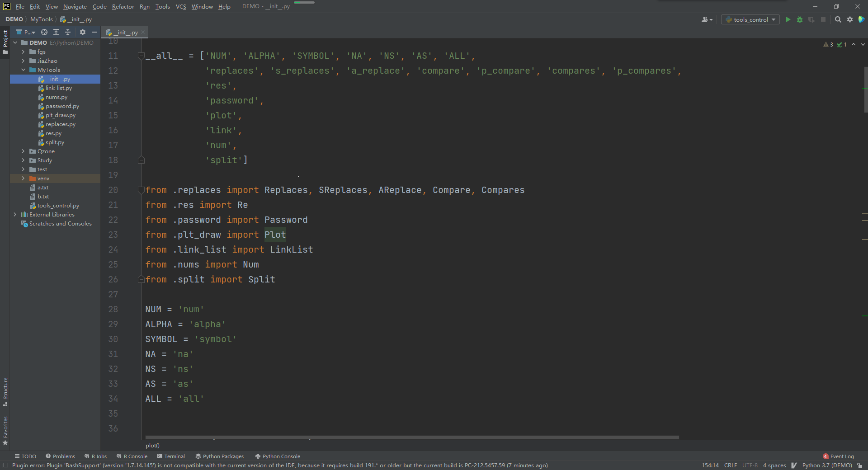
Task: Open the File menu
Action: pos(20,6)
